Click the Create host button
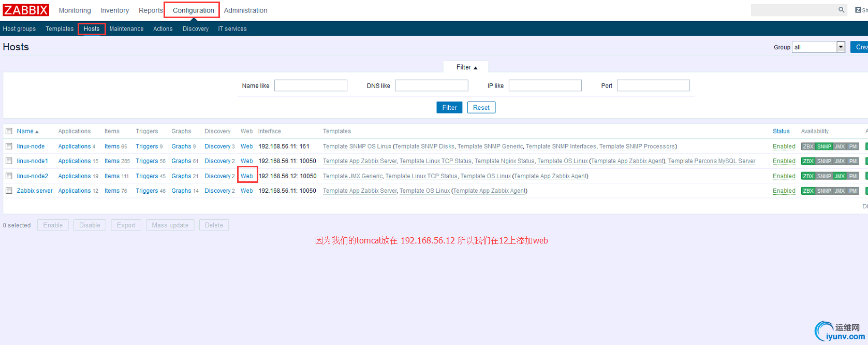Screen dimensions: 868x345 click(x=860, y=47)
